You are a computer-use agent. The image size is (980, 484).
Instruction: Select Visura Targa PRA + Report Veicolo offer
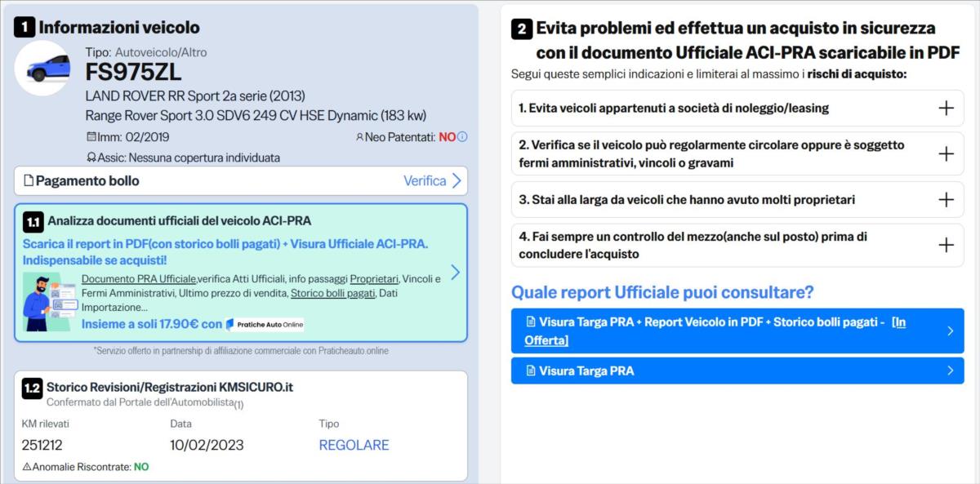[x=737, y=331]
